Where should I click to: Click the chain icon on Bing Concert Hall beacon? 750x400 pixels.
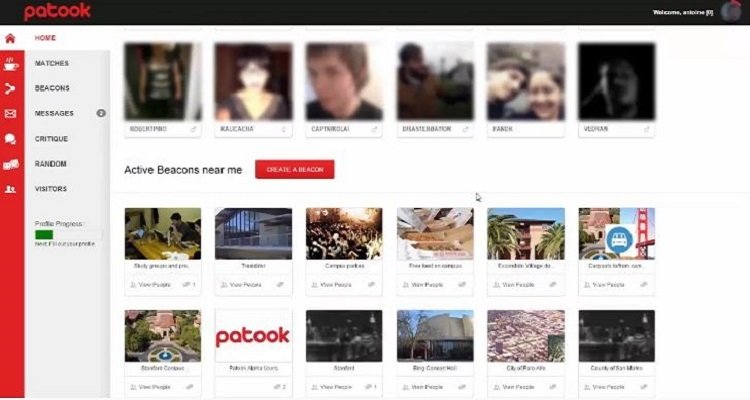coord(462,387)
